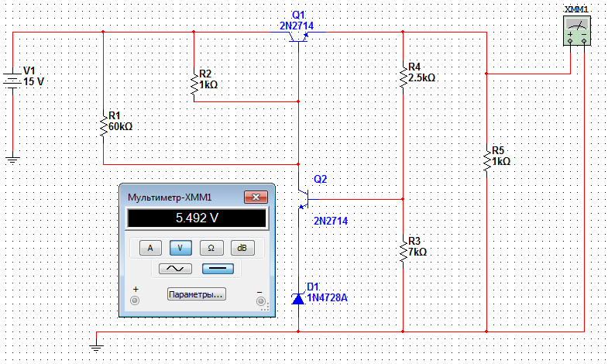Switch multimeter to voltmeter mode V
This screenshot has height=364, width=608.
pyautogui.click(x=180, y=248)
